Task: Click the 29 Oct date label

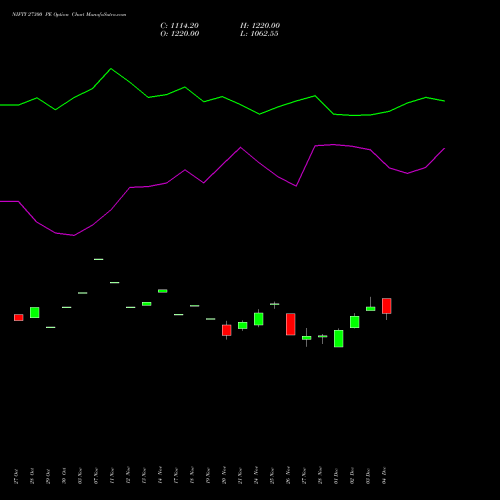Action: 48,476
